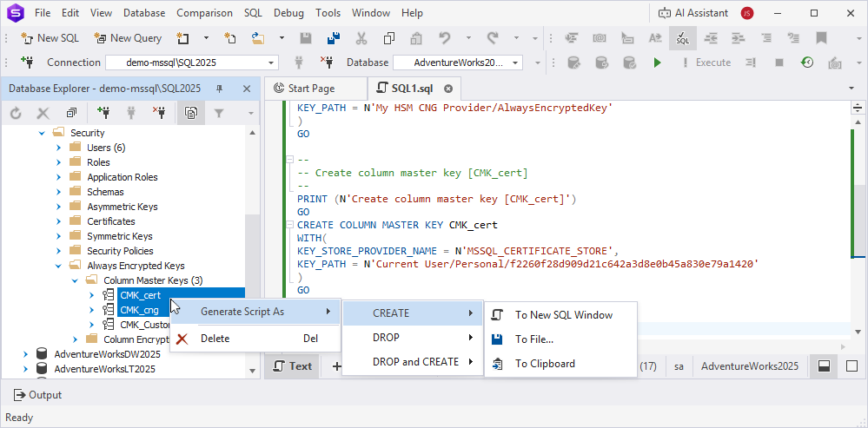The image size is (868, 428).
Task: Open the File menu
Action: point(43,13)
